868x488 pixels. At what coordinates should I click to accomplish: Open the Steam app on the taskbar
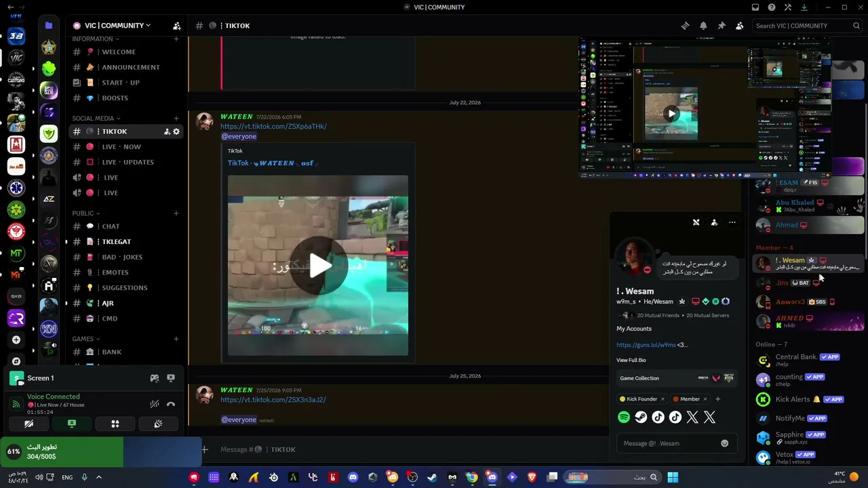coord(432,477)
